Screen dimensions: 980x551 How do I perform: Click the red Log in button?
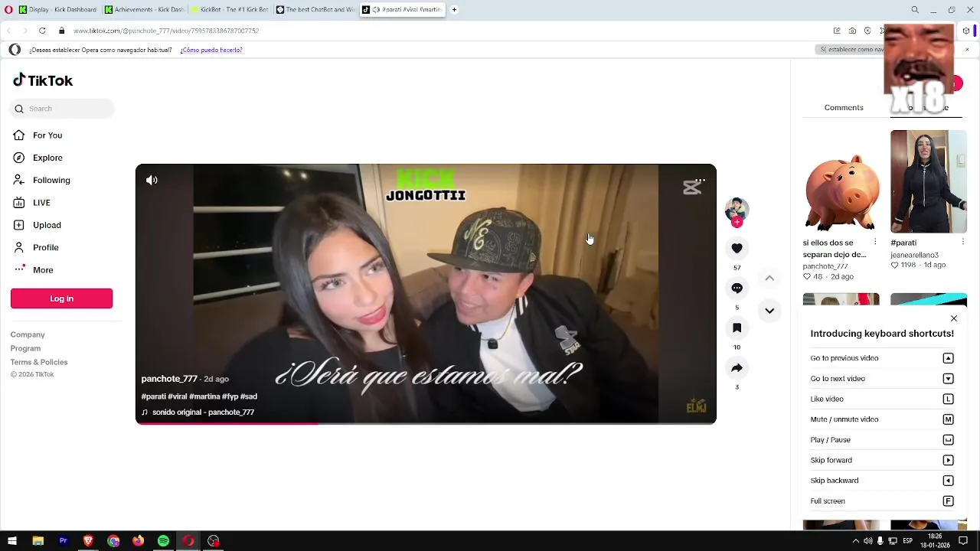[x=61, y=298]
